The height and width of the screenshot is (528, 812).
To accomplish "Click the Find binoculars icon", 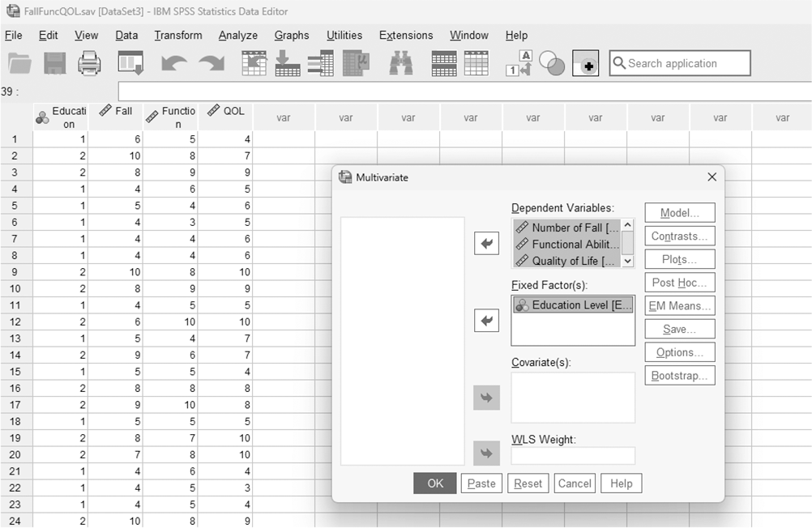I will click(x=401, y=64).
